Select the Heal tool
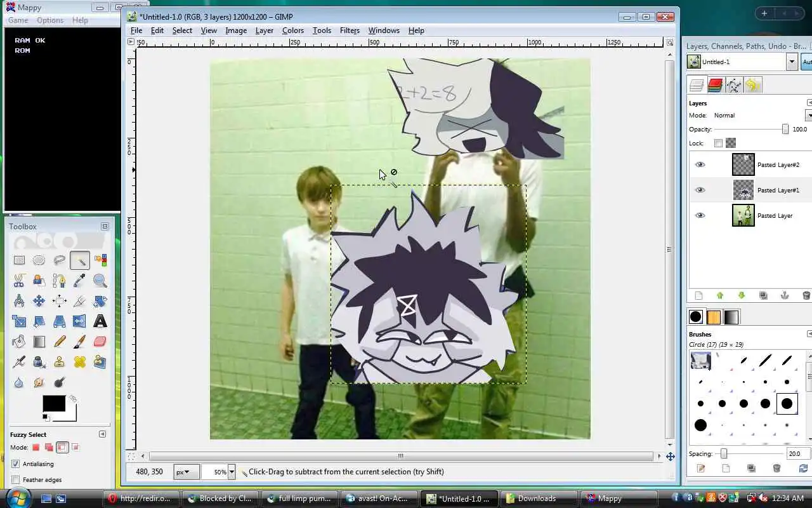This screenshot has height=508, width=812. 80,362
